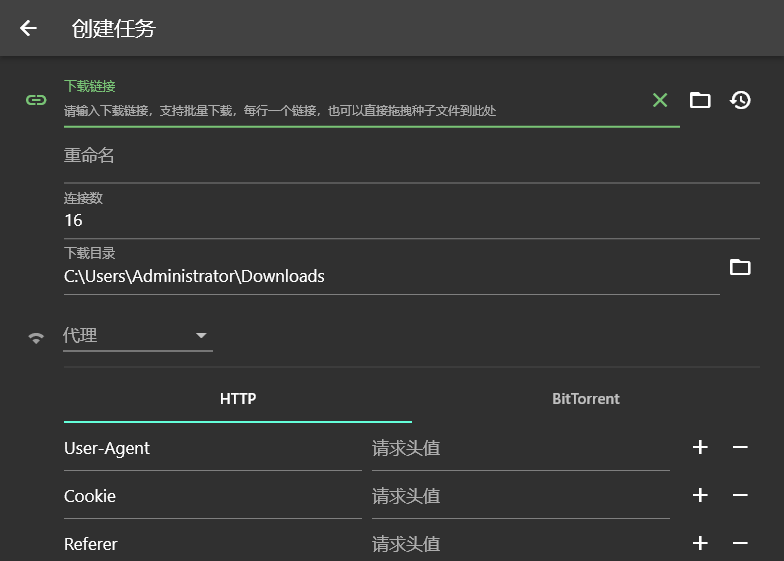The height and width of the screenshot is (561, 784).
Task: Open the 代理 proxy dropdown
Action: coord(137,336)
